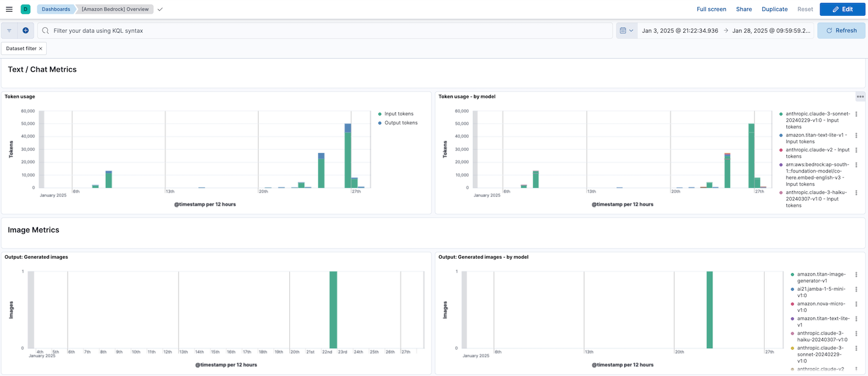The width and height of the screenshot is (868, 376).
Task: Open the main navigation hamburger menu
Action: (x=9, y=9)
